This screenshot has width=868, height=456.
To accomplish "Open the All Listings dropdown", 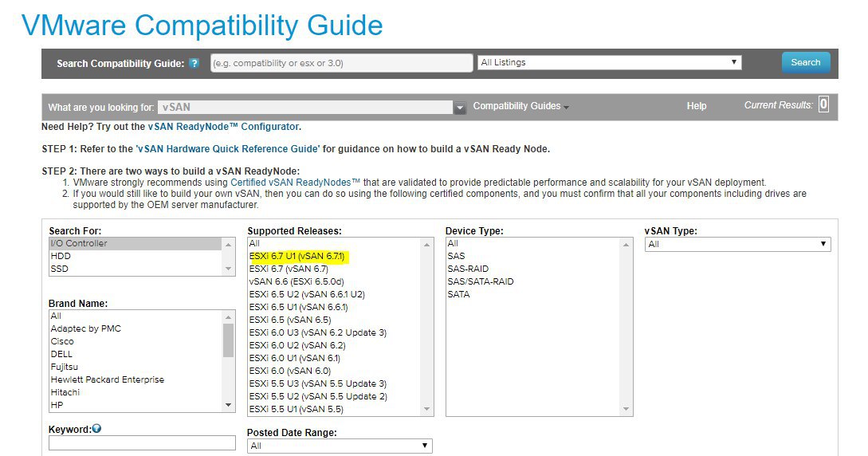I will click(610, 62).
